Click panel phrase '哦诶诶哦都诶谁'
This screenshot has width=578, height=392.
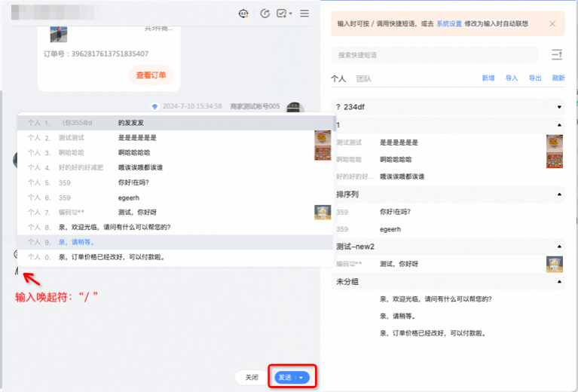point(402,176)
